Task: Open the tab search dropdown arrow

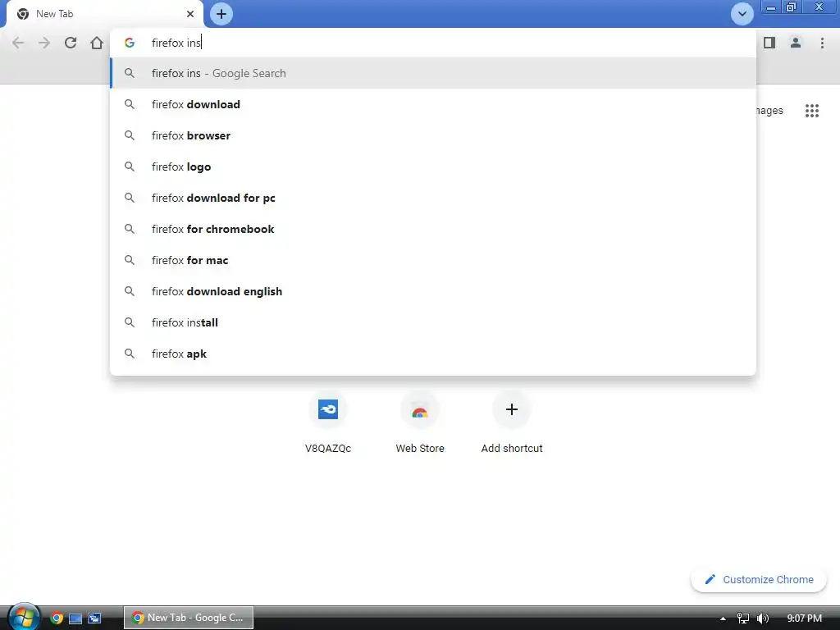Action: [x=742, y=14]
